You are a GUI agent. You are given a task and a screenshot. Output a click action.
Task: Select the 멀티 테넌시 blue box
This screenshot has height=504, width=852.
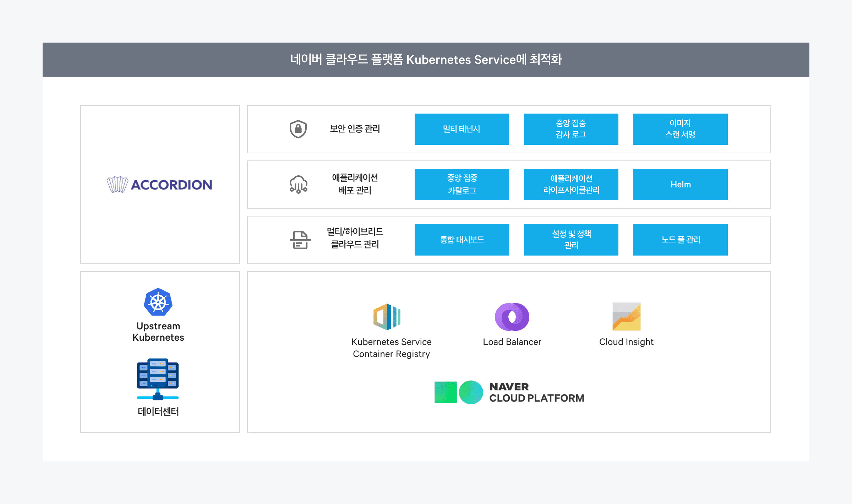pyautogui.click(x=461, y=129)
